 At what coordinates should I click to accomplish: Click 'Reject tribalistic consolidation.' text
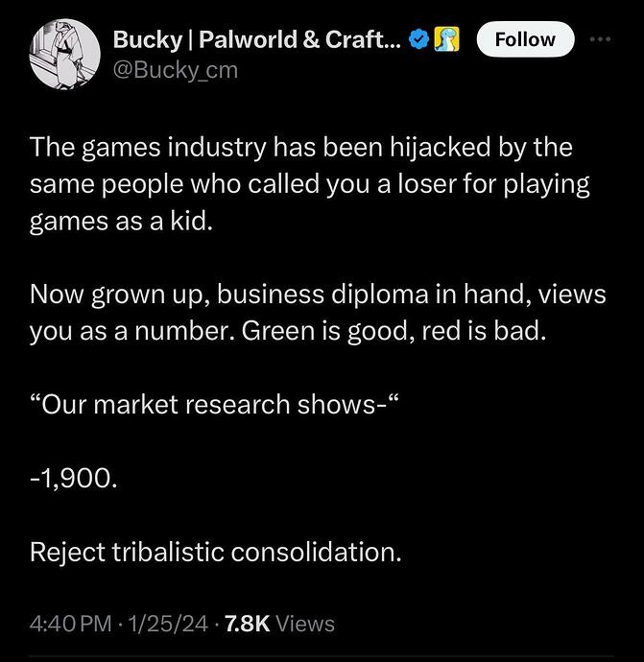[215, 553]
